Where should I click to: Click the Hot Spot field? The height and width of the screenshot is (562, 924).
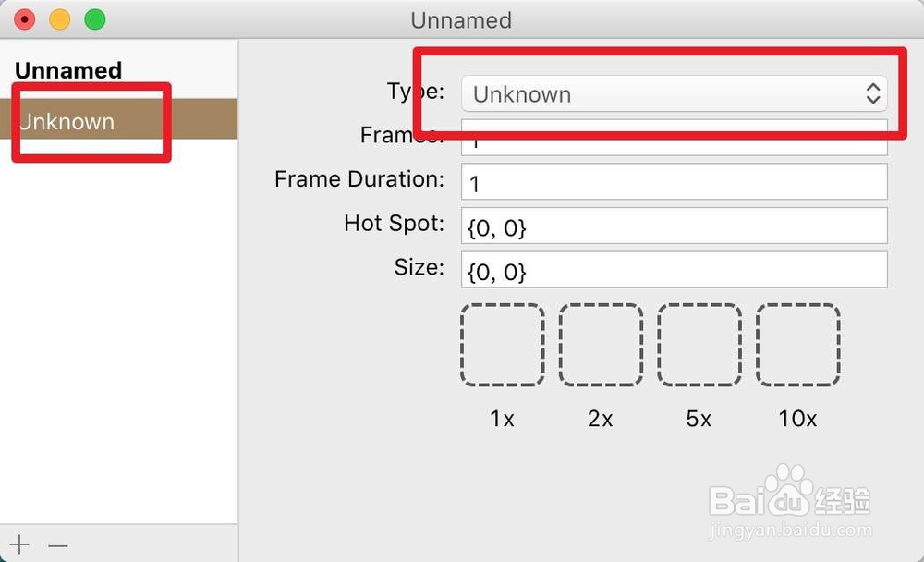[675, 226]
